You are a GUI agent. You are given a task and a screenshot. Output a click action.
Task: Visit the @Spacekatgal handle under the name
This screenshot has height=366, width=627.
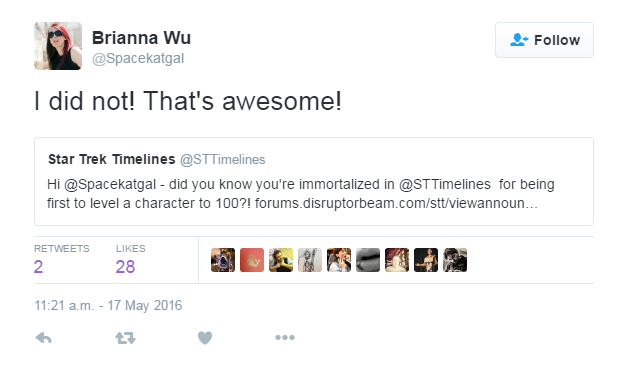tap(138, 58)
